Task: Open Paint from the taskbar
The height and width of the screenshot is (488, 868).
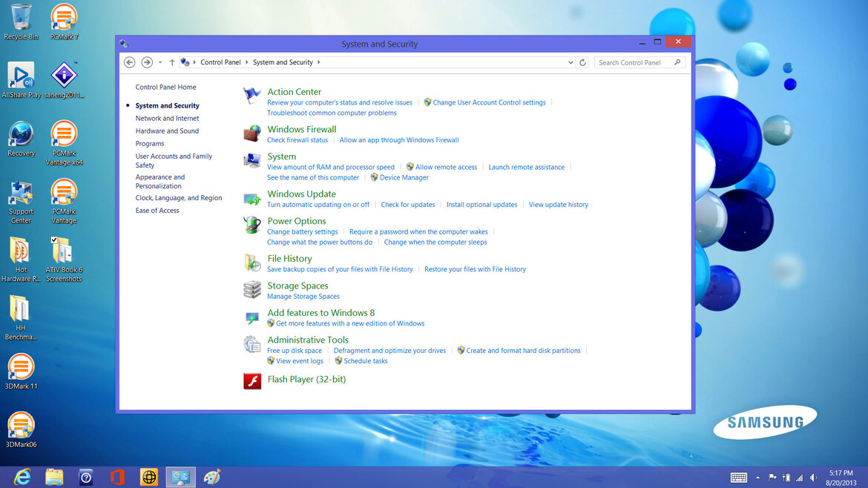Action: point(212,477)
